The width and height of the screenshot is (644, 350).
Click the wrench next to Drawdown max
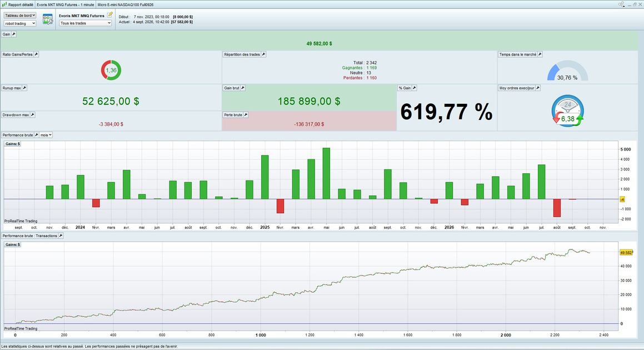point(32,114)
